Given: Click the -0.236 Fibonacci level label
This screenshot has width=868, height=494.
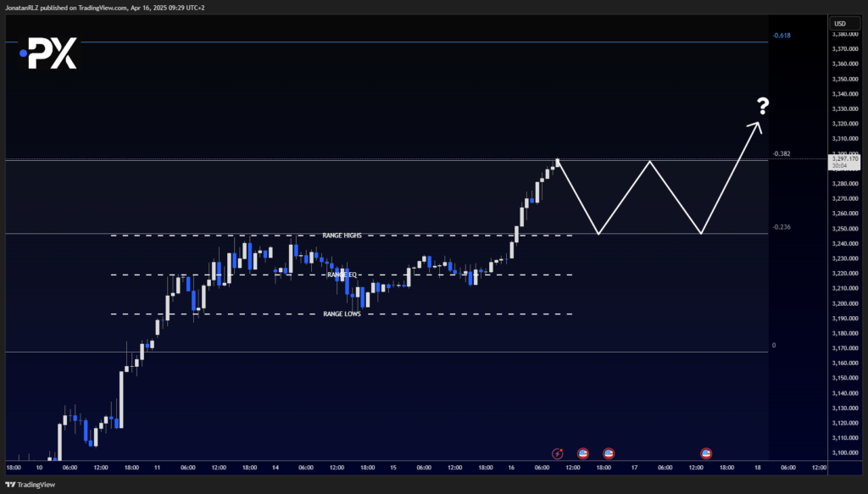Looking at the screenshot, I should 782,227.
